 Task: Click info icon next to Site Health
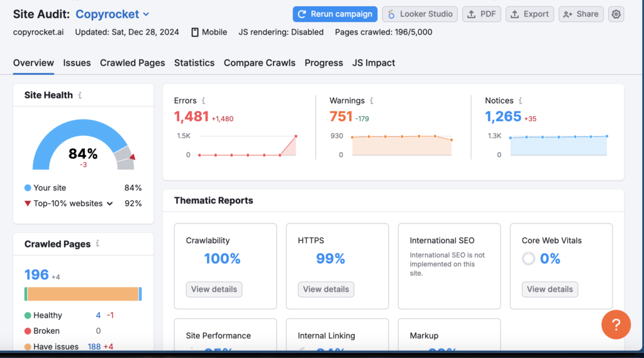coord(80,95)
